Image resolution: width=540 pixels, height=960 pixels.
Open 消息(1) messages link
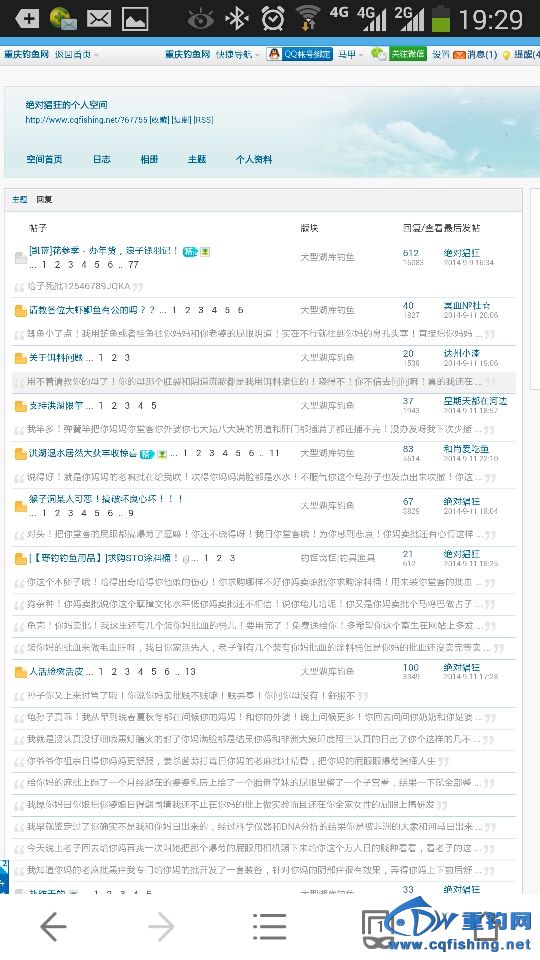pos(482,55)
